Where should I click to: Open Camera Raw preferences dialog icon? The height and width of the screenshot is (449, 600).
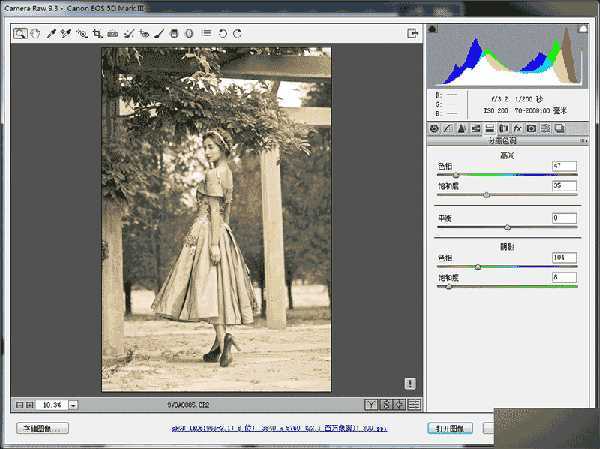click(206, 33)
